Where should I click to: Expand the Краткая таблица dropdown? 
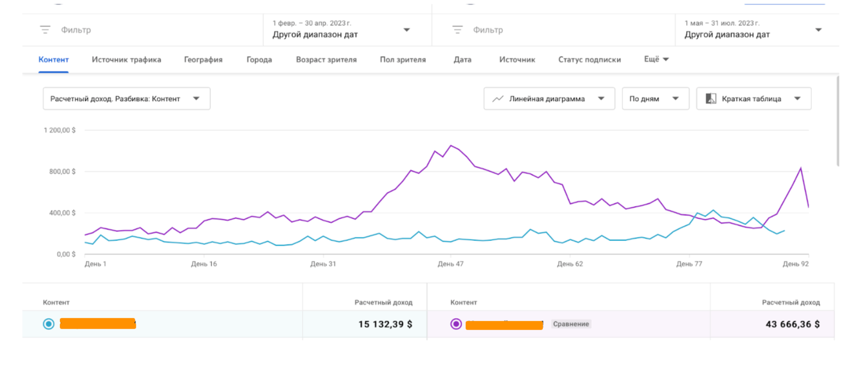(754, 99)
